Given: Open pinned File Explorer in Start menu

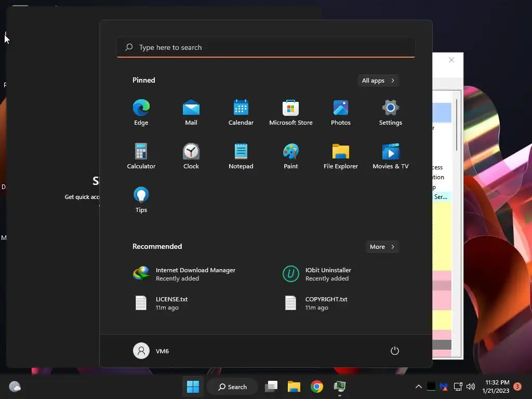Looking at the screenshot, I should point(341,156).
